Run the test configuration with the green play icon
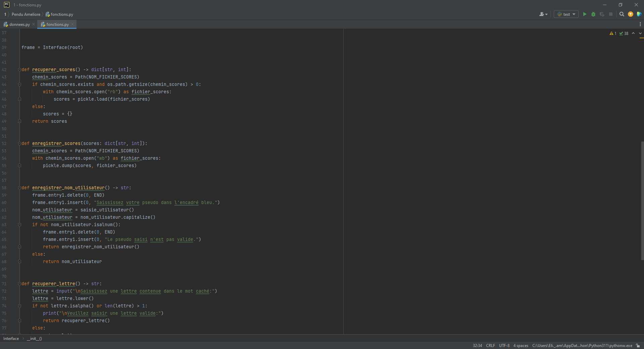The width and height of the screenshot is (644, 349). pos(585,14)
